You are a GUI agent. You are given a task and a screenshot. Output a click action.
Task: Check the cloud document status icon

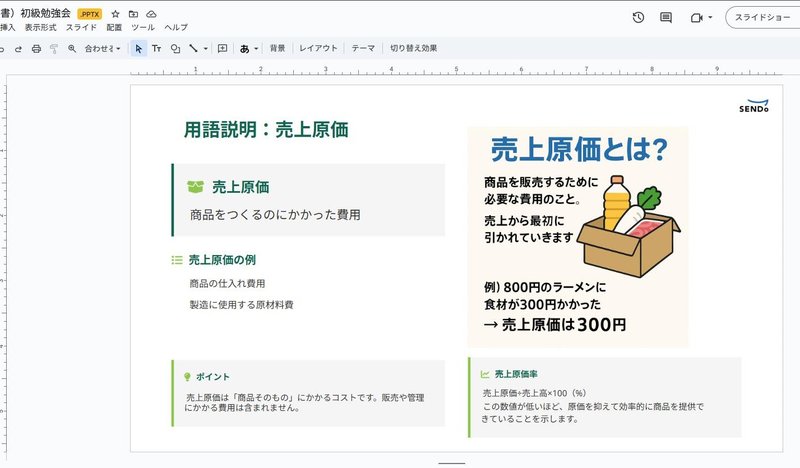coord(151,15)
